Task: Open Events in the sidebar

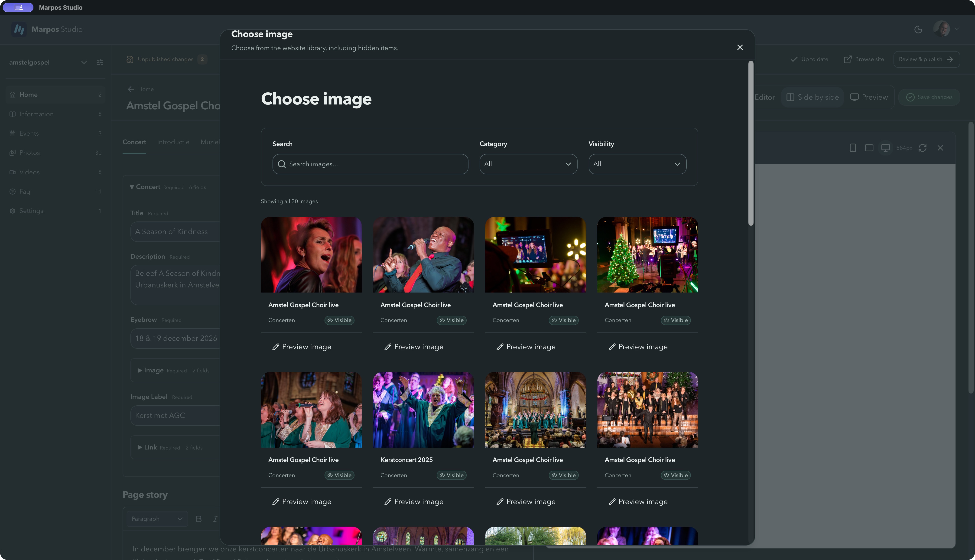Action: tap(55, 133)
